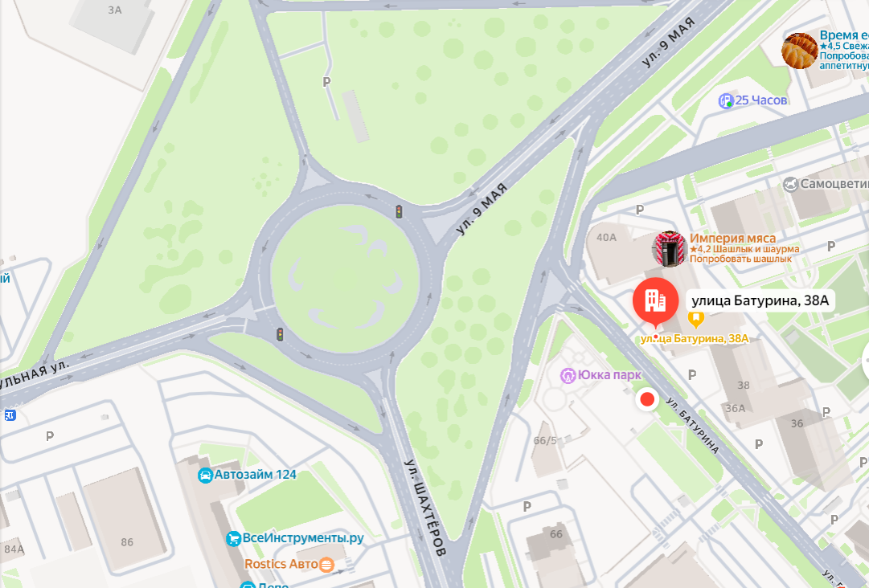Click the bus stop icon on left edge
Screen dimensions: 869x588
(x=10, y=414)
